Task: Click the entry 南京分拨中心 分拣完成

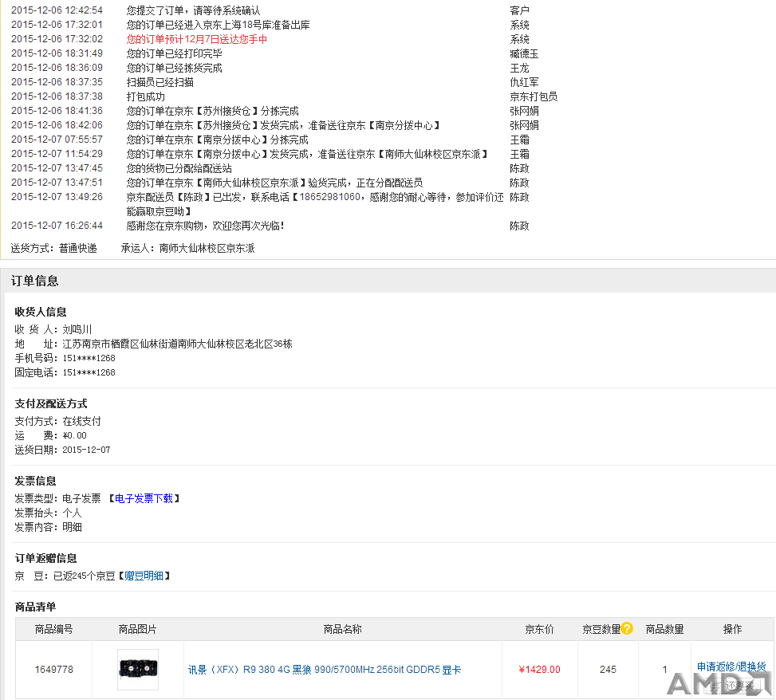Action: point(217,140)
